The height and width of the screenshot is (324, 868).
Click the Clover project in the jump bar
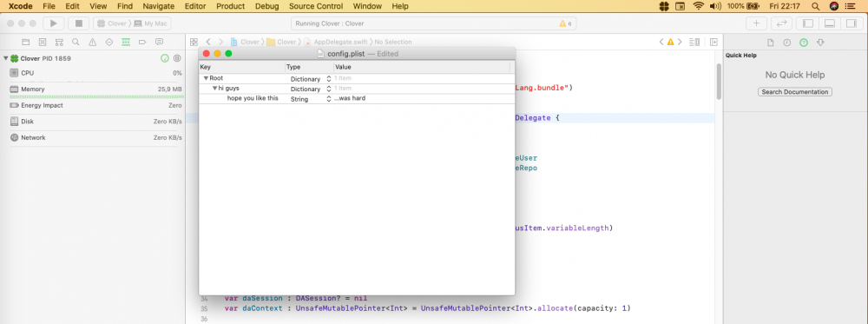pyautogui.click(x=245, y=42)
